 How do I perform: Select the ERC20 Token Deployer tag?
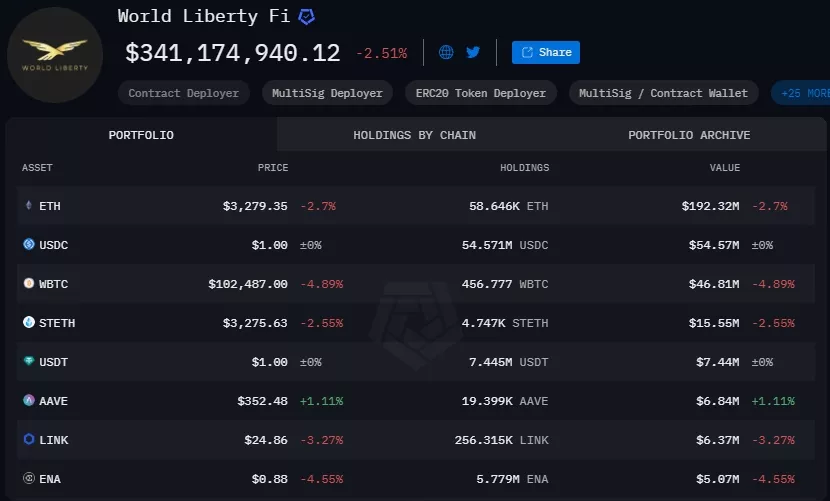coord(481,93)
